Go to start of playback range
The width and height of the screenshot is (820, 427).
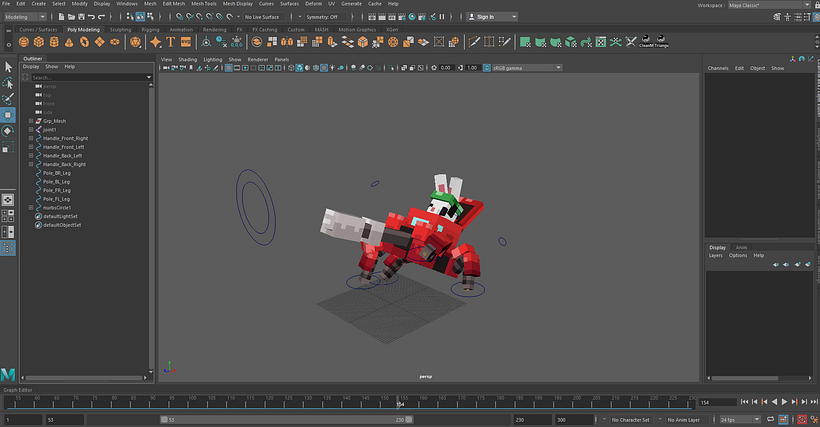[744, 402]
